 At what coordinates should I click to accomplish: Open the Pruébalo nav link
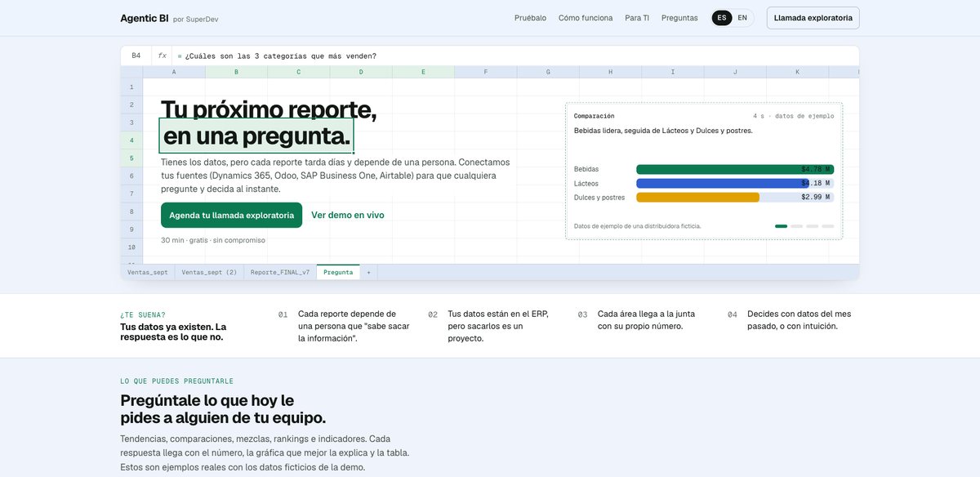[x=530, y=18]
